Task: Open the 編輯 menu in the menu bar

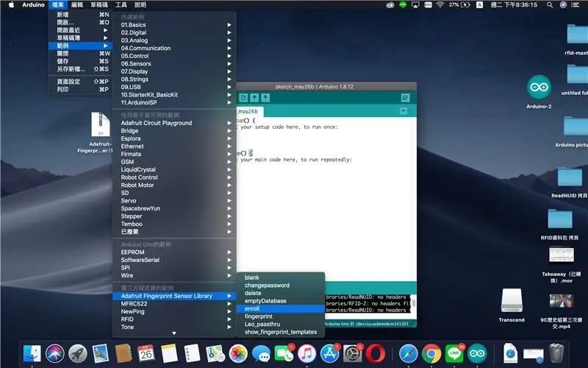Action: 77,5
